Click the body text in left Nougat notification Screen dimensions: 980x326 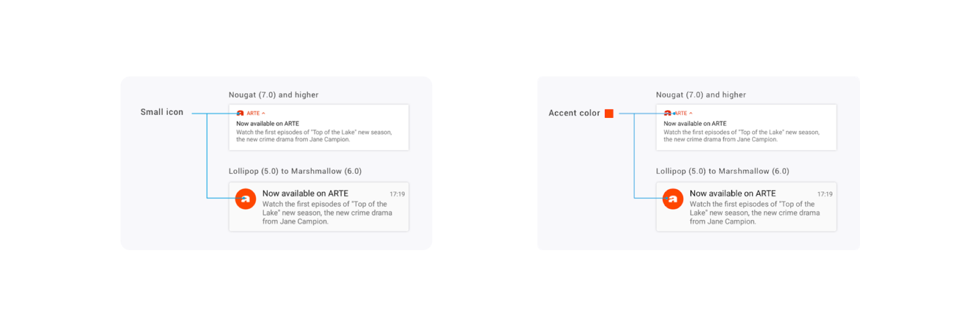314,136
